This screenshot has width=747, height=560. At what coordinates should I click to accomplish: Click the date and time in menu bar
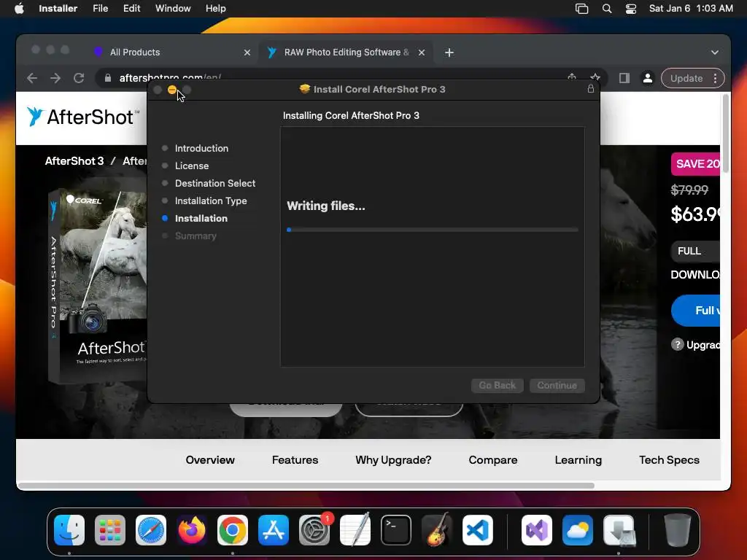[691, 9]
